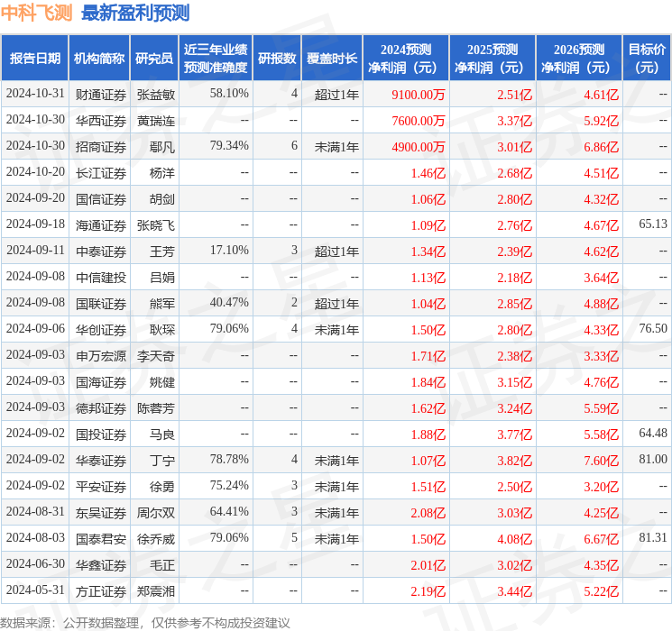This screenshot has width=672, height=631.
Task: Click target price 81.31
Action: [x=653, y=537]
